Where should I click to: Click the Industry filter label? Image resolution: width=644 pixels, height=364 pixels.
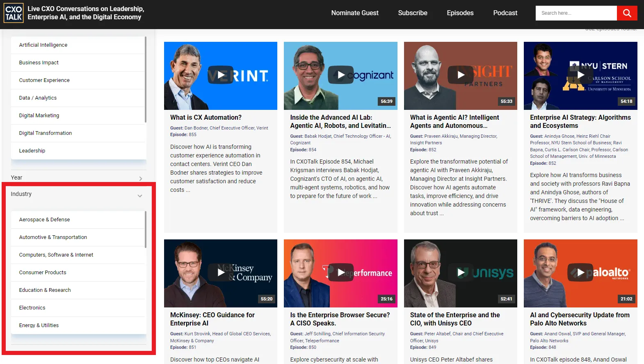pos(21,194)
